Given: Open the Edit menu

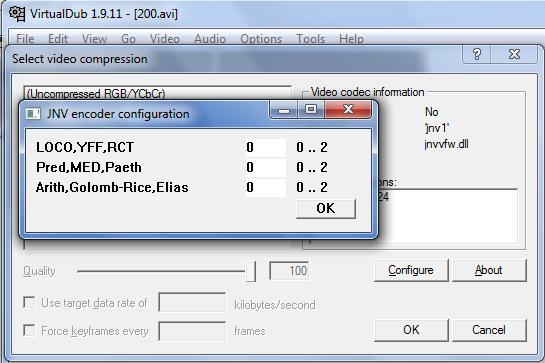Looking at the screenshot, I should [x=58, y=39].
